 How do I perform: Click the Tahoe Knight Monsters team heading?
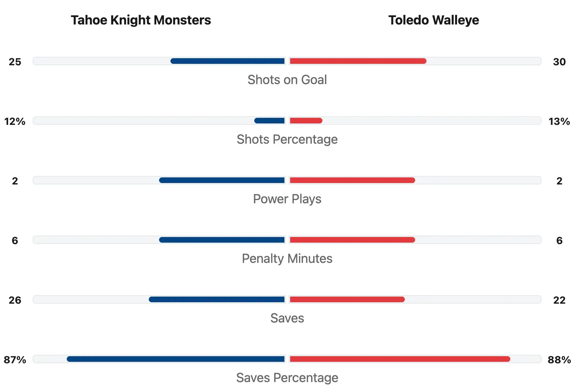[141, 20]
